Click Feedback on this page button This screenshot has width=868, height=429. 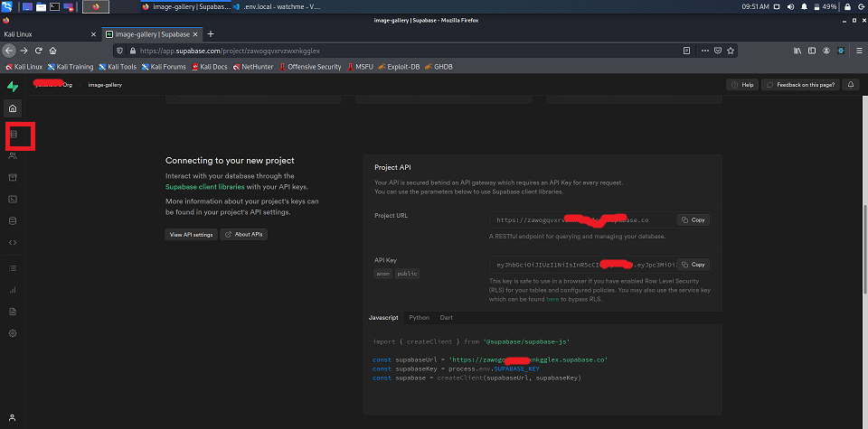pyautogui.click(x=801, y=85)
